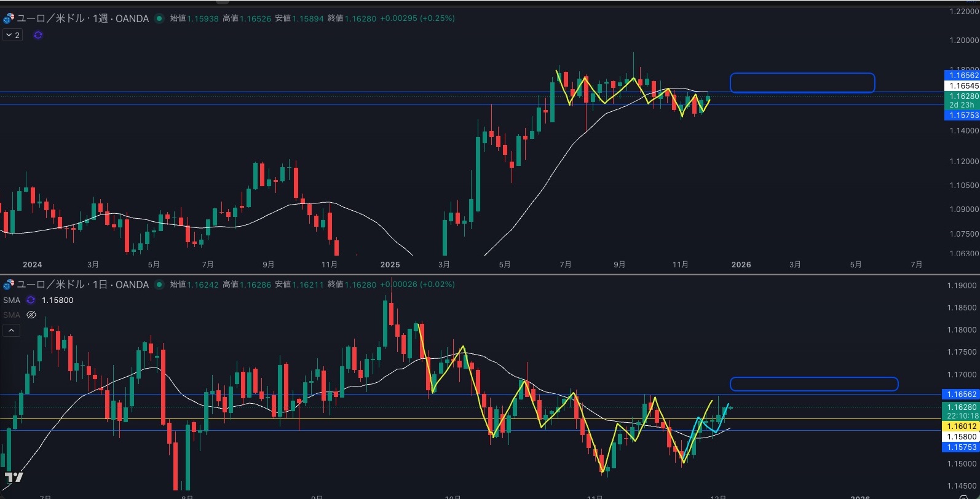Click the green market status dot on weekly chart
Image resolution: width=980 pixels, height=499 pixels.
pyautogui.click(x=159, y=18)
